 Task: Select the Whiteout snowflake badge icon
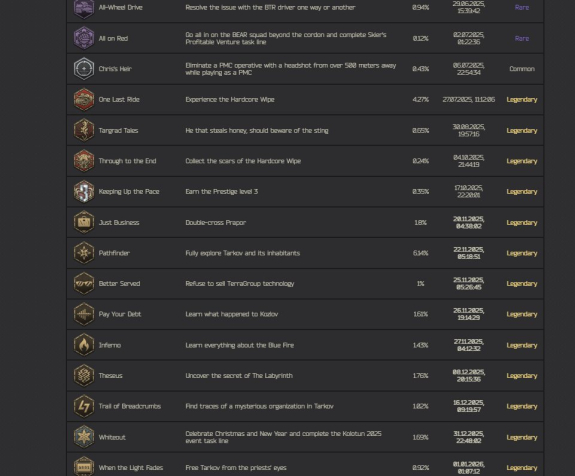(84, 437)
